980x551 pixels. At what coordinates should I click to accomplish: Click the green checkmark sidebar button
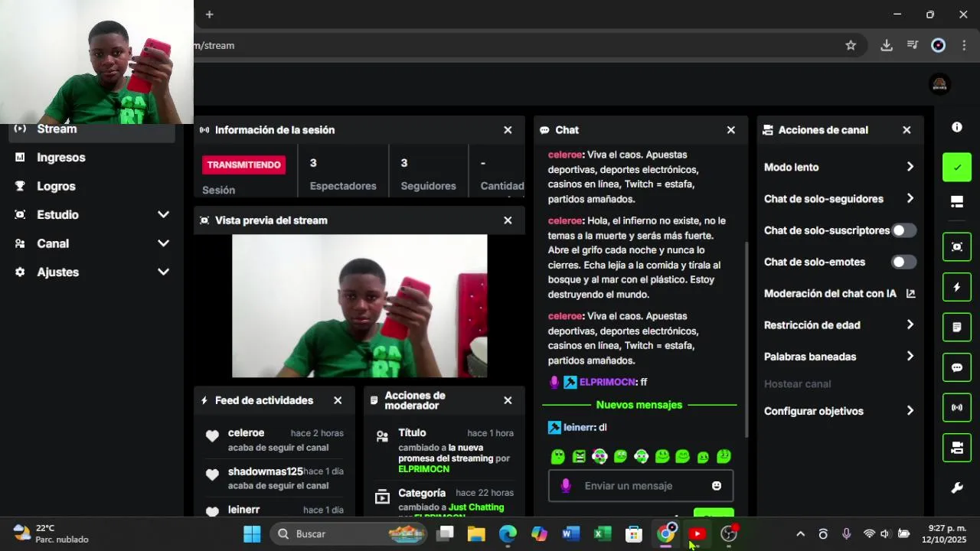957,167
